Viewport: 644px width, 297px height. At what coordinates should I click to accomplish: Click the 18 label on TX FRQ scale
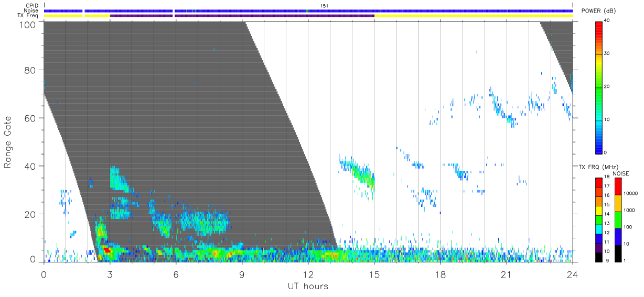[607, 177]
